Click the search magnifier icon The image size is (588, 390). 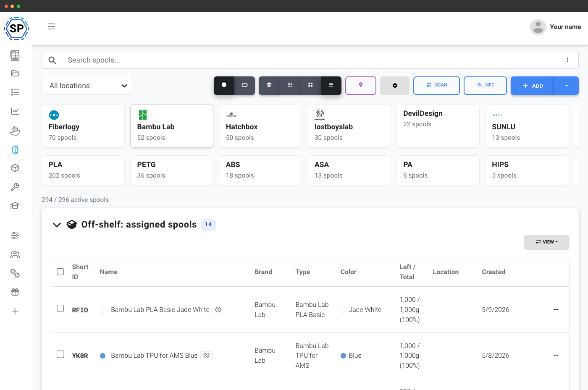52,60
